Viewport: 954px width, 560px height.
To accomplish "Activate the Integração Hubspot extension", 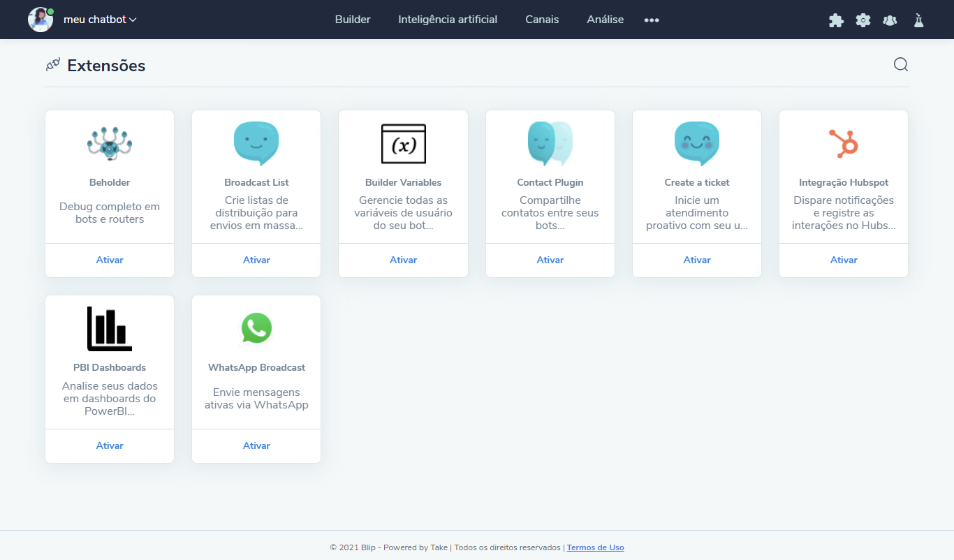I will click(844, 260).
